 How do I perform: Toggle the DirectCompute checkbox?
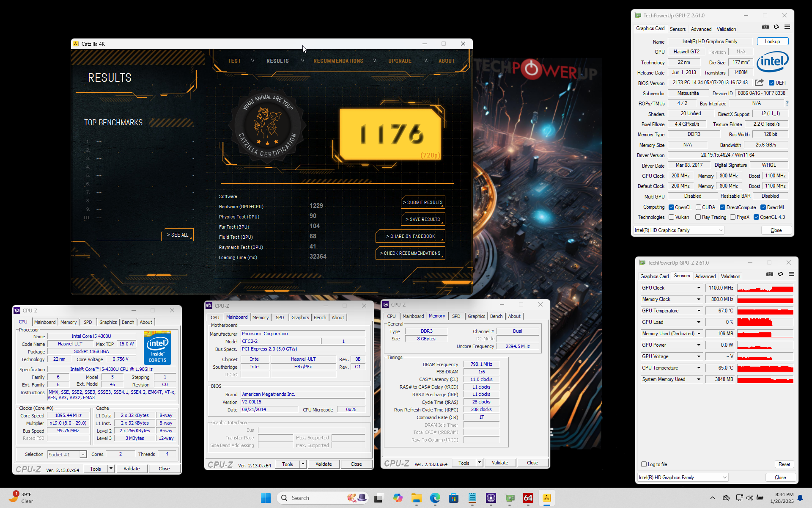click(x=722, y=207)
